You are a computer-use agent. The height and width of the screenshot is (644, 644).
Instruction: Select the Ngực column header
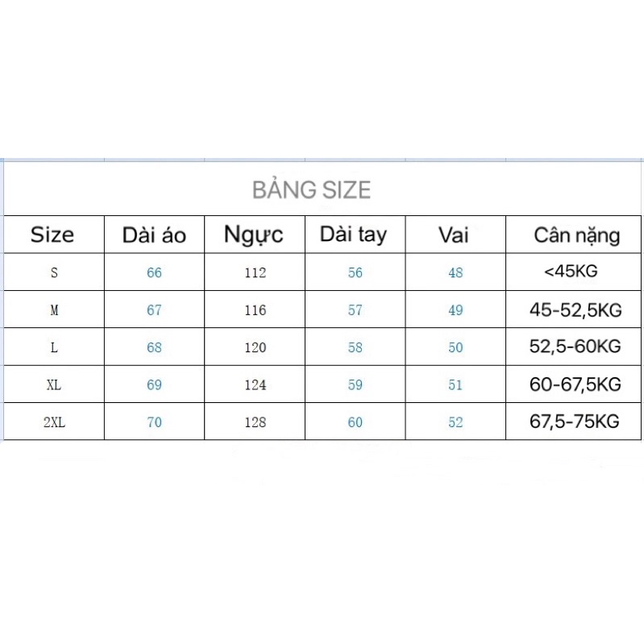254,235
